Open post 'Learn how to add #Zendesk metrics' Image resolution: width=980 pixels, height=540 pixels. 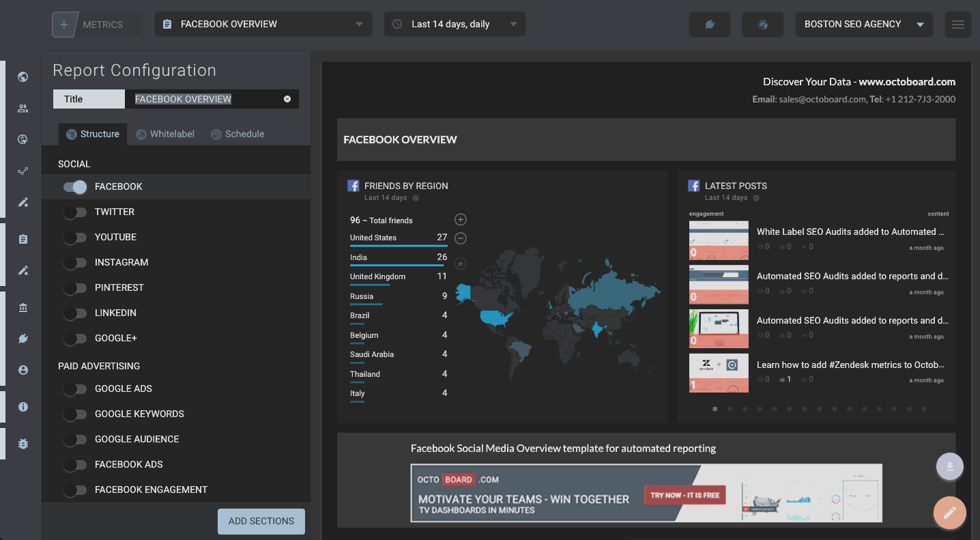tap(850, 365)
